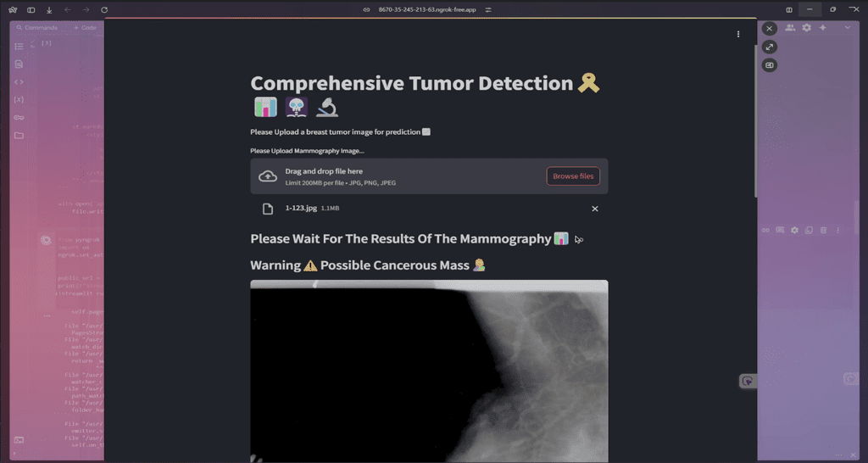Click the round split-layout button below expand
868x463 pixels.
[770, 65]
